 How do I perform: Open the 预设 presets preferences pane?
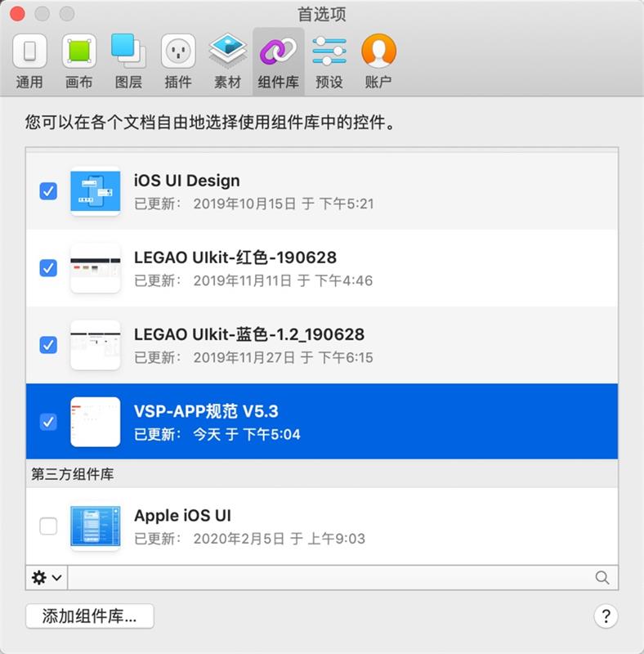329,62
